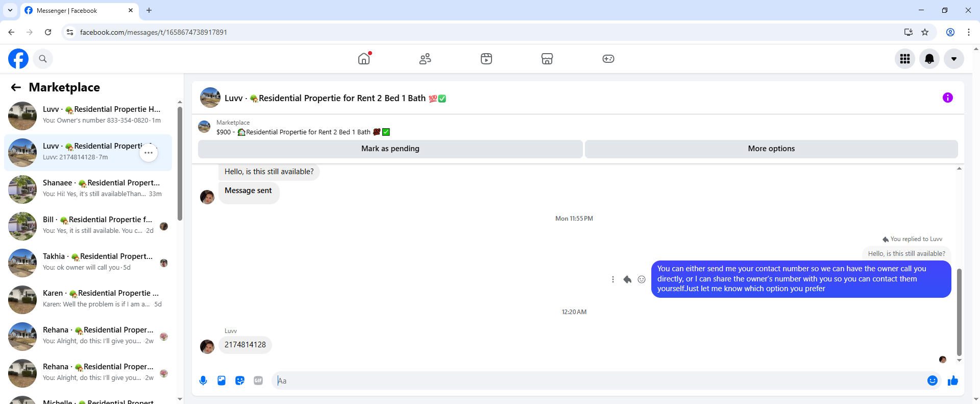Click the listing thumbnail in Marketplace banner
The height and width of the screenshot is (404, 980).
(x=204, y=127)
